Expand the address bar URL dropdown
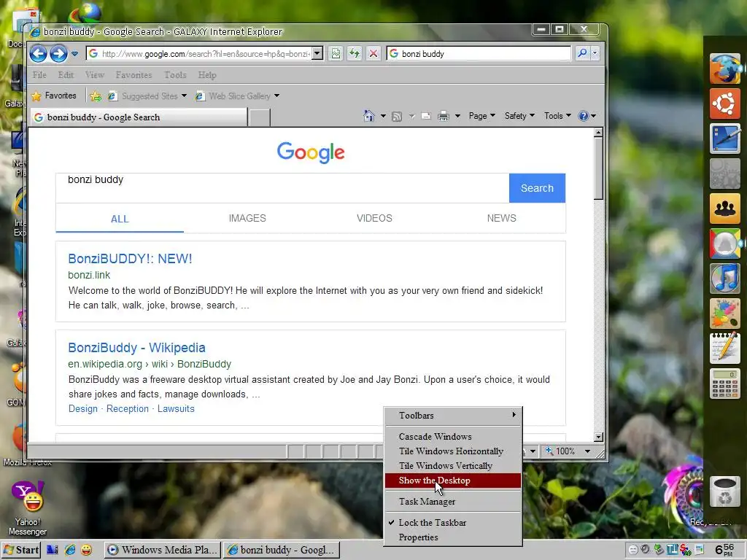Image resolution: width=747 pixels, height=560 pixels. point(317,54)
